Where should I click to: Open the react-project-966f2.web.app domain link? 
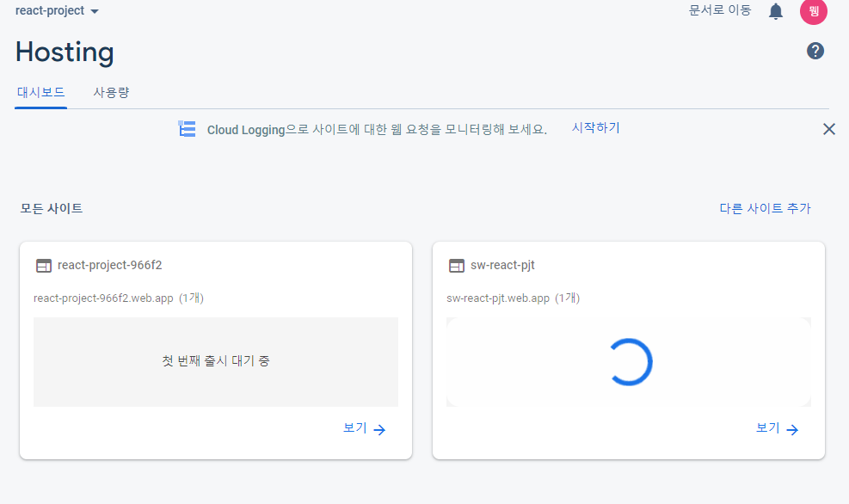point(103,298)
